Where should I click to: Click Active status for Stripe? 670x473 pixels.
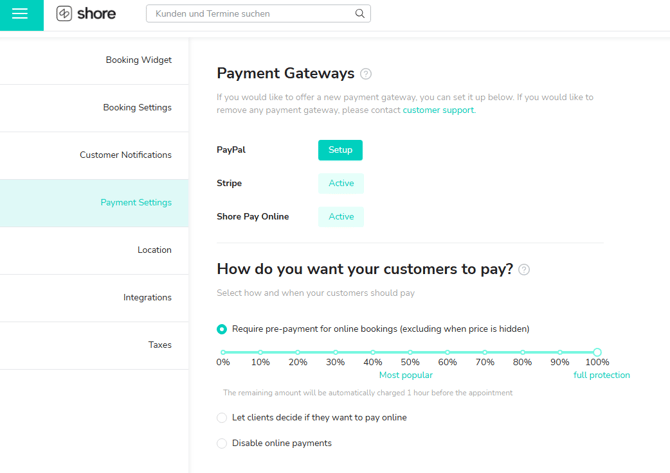(x=341, y=184)
